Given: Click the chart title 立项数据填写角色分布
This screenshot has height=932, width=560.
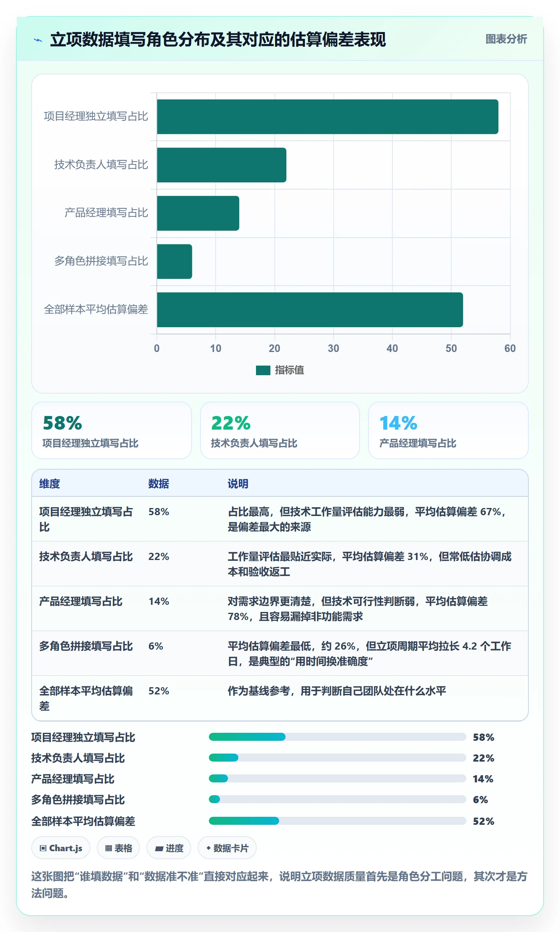Looking at the screenshot, I should [218, 40].
